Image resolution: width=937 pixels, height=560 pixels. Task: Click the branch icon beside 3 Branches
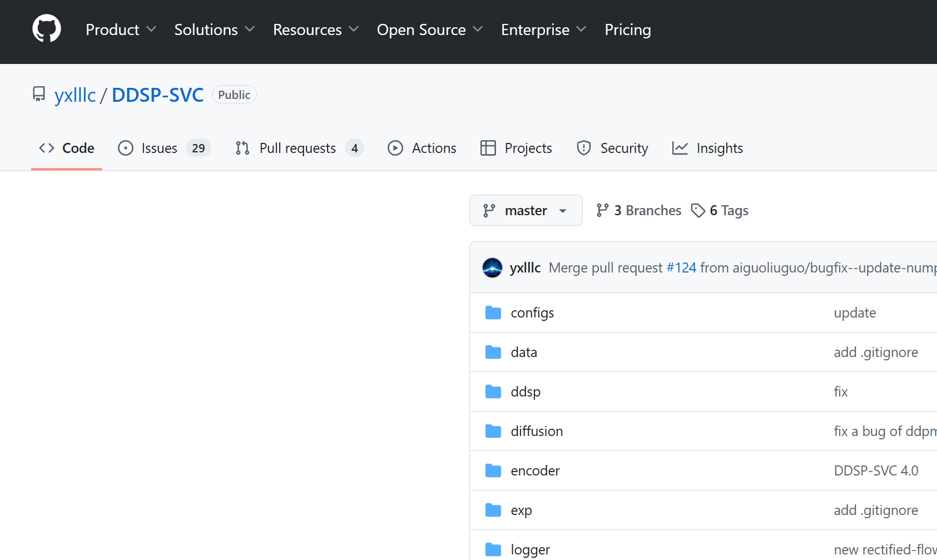pos(602,210)
